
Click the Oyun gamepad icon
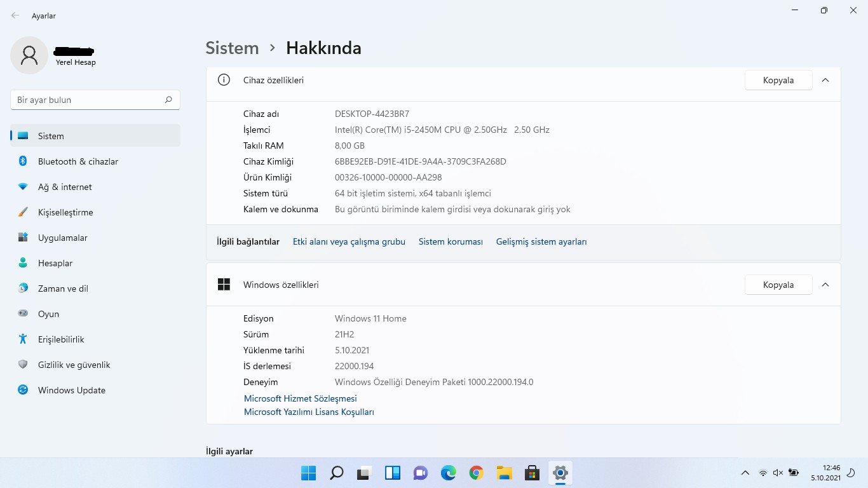click(x=23, y=313)
